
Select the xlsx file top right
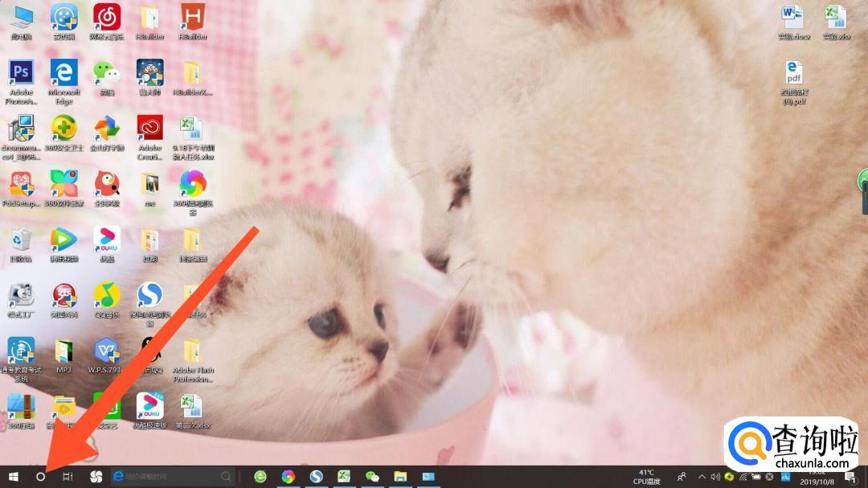(837, 23)
